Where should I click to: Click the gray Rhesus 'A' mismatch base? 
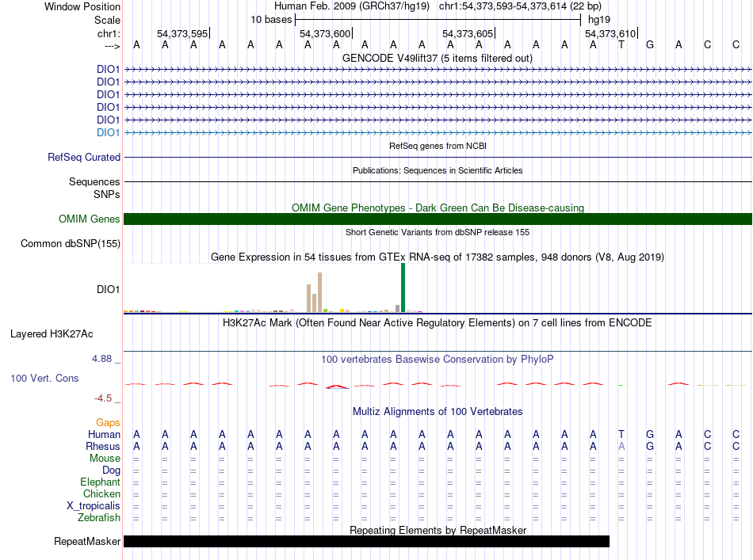point(621,446)
